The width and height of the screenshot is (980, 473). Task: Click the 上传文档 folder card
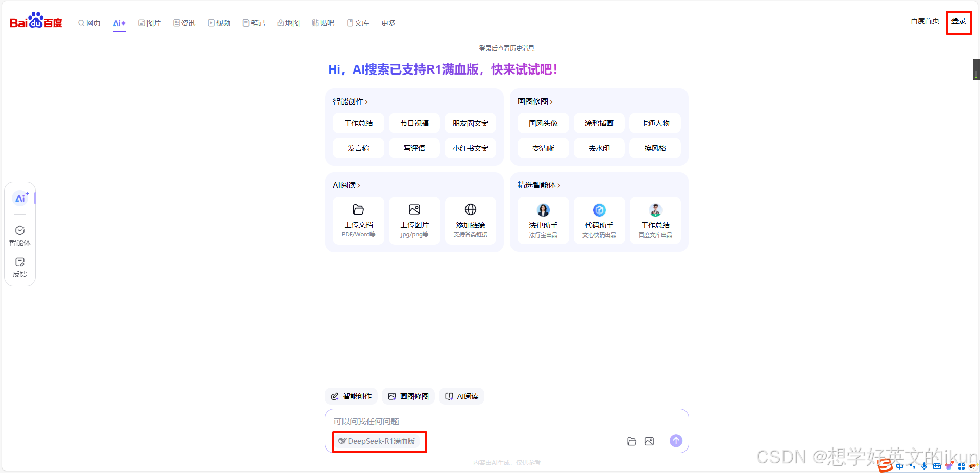point(358,221)
